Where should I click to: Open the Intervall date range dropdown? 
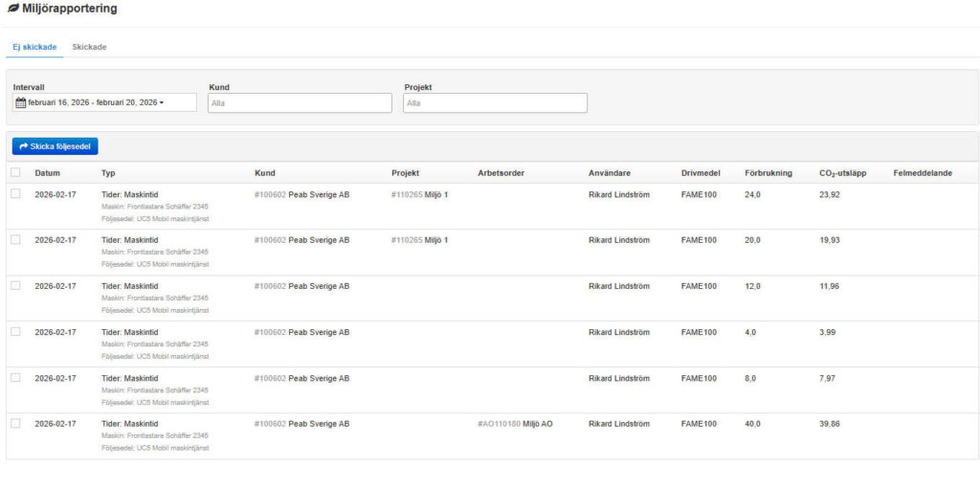pos(104,102)
